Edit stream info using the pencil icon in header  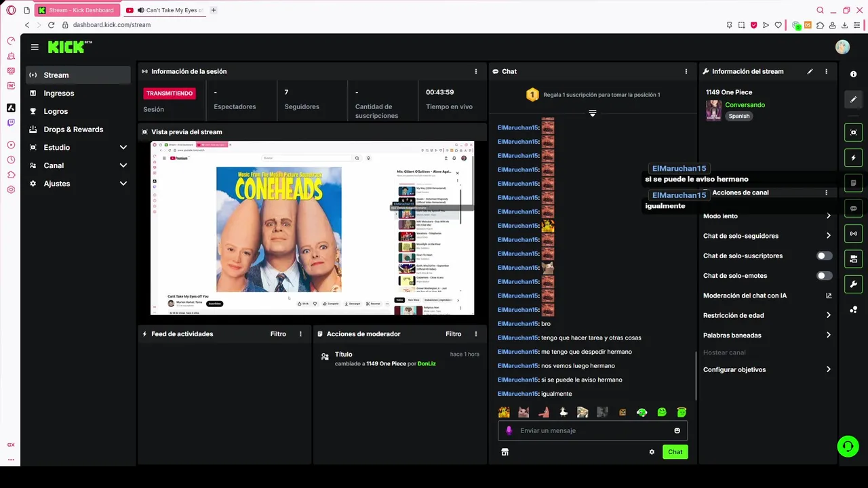click(x=810, y=71)
